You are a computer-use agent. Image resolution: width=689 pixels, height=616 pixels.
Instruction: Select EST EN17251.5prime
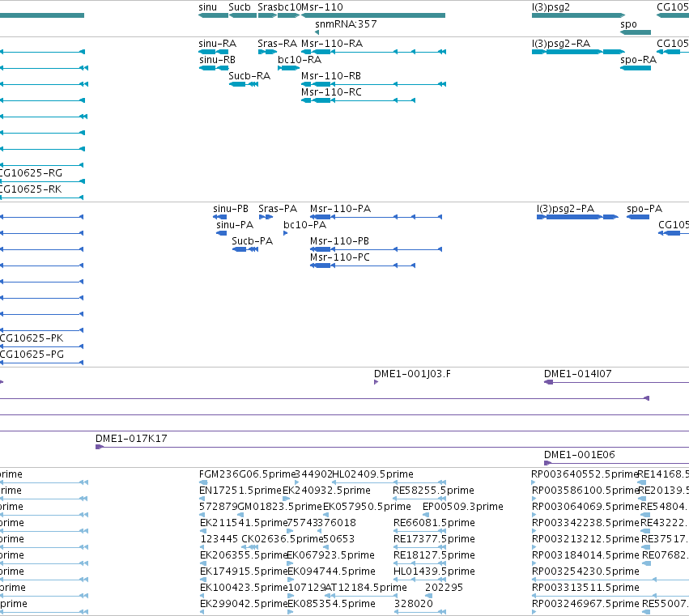tap(240, 491)
